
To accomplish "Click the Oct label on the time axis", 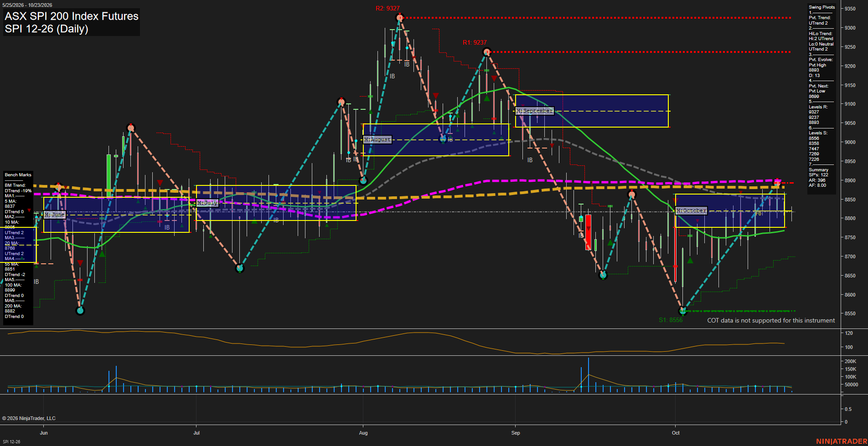I will tap(676, 433).
